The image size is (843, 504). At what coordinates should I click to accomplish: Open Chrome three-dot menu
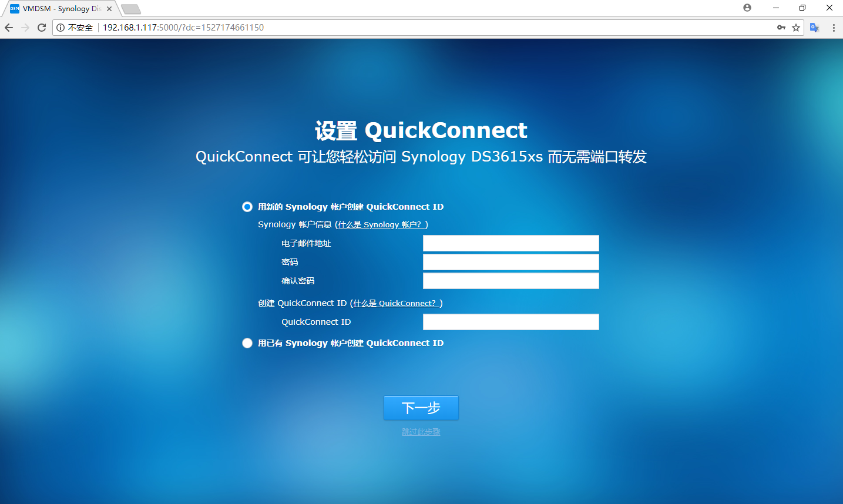click(x=834, y=28)
